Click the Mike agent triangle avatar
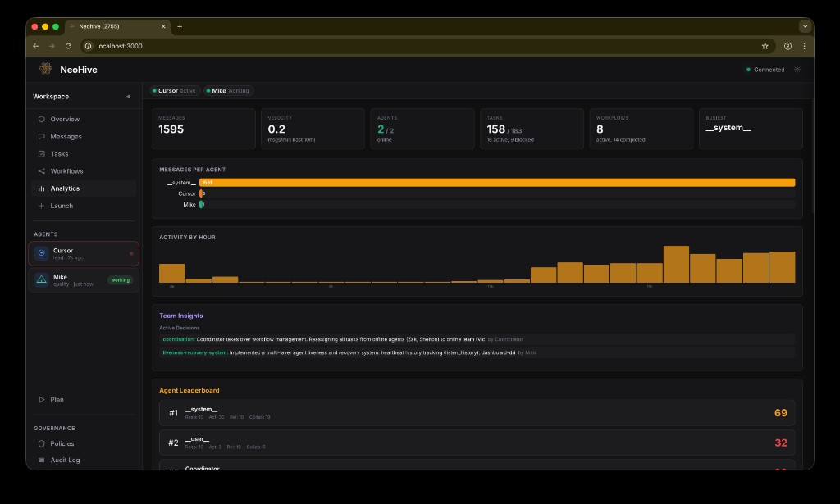 (41, 279)
